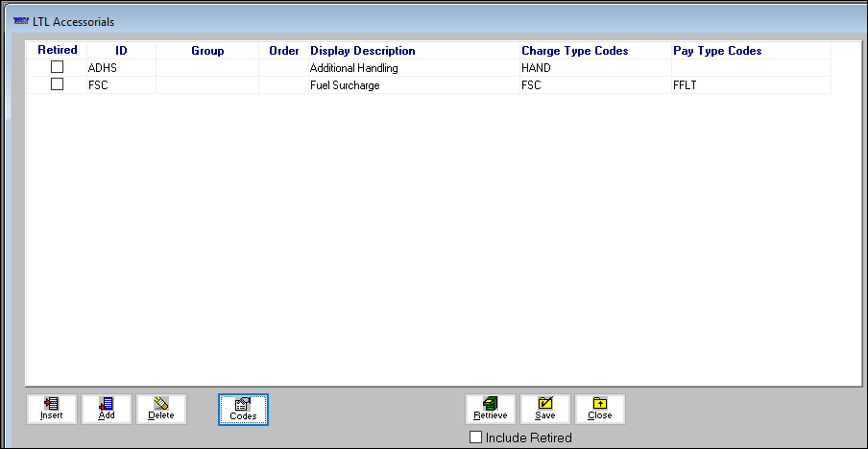This screenshot has width=868, height=449.
Task: Click the Delete button icon
Action: click(161, 404)
